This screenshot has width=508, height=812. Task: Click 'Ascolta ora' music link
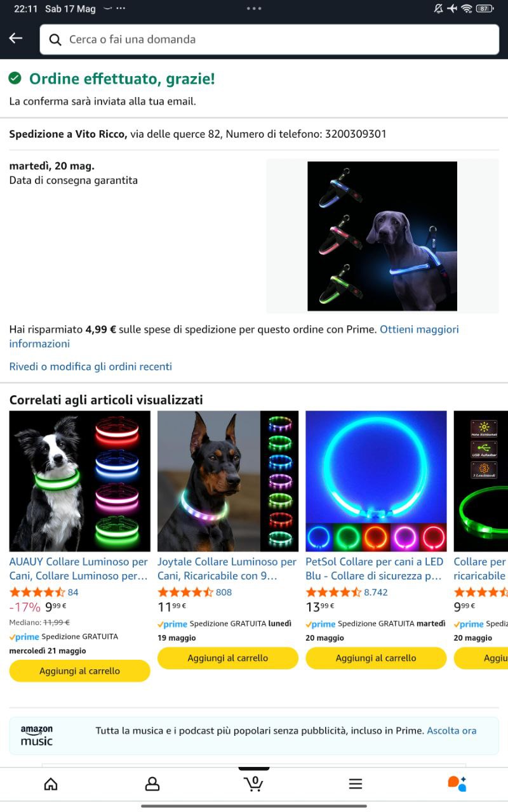click(451, 730)
